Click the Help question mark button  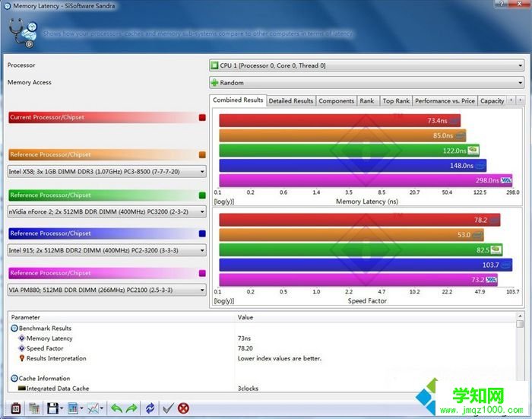tap(502, 3)
